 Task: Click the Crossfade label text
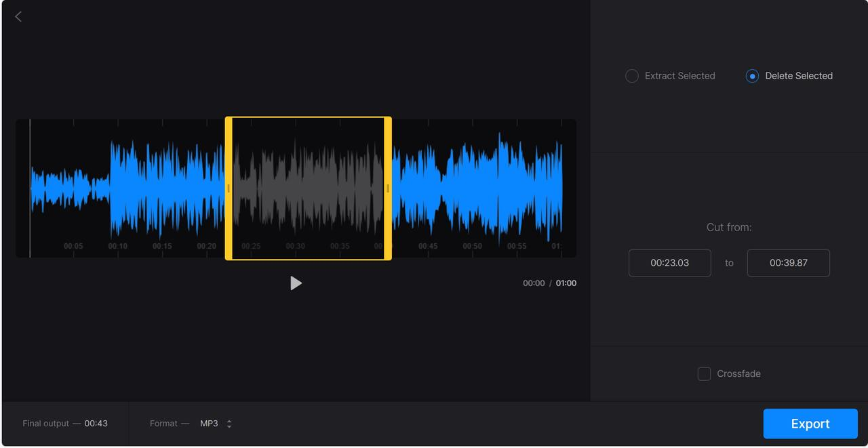[x=738, y=373]
